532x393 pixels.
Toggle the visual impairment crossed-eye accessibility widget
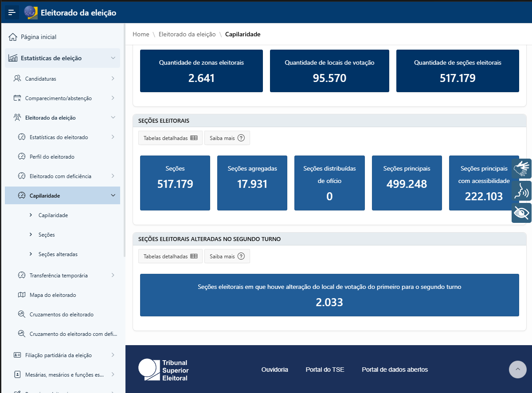521,213
